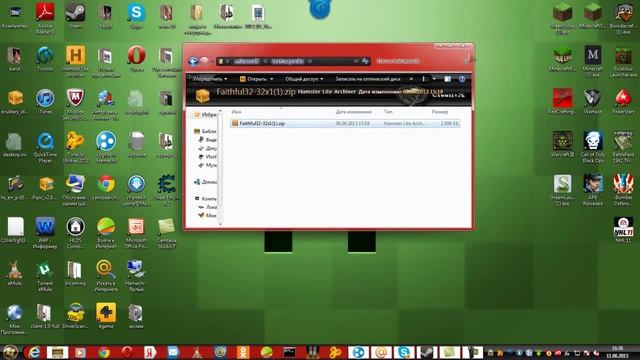Expand the Share with dropdown
Viewport: 640px width, 360px height.
click(x=304, y=79)
